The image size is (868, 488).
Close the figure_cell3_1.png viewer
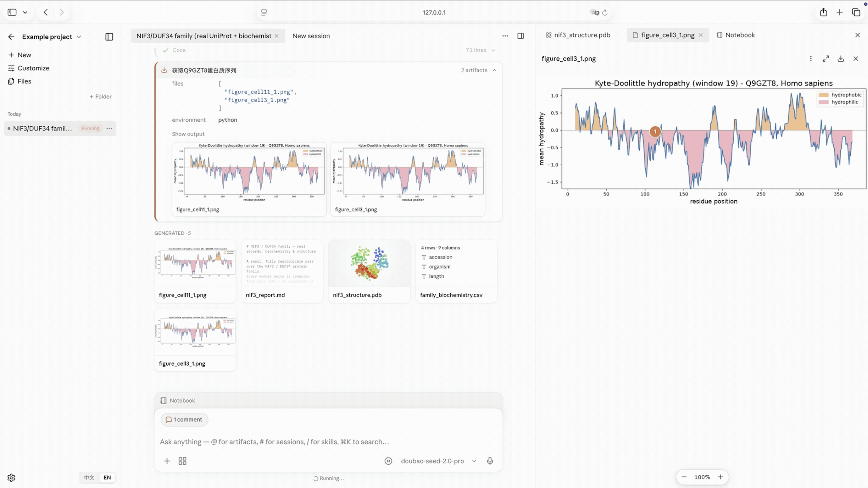[856, 59]
